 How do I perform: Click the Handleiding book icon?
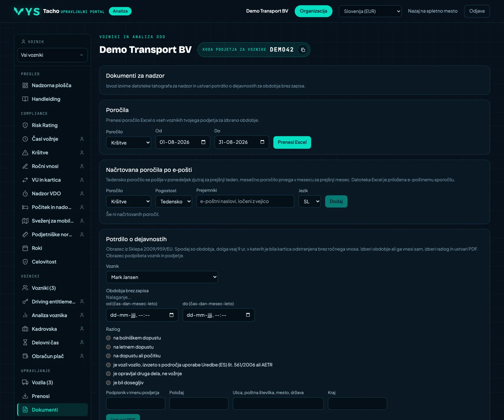(x=25, y=99)
